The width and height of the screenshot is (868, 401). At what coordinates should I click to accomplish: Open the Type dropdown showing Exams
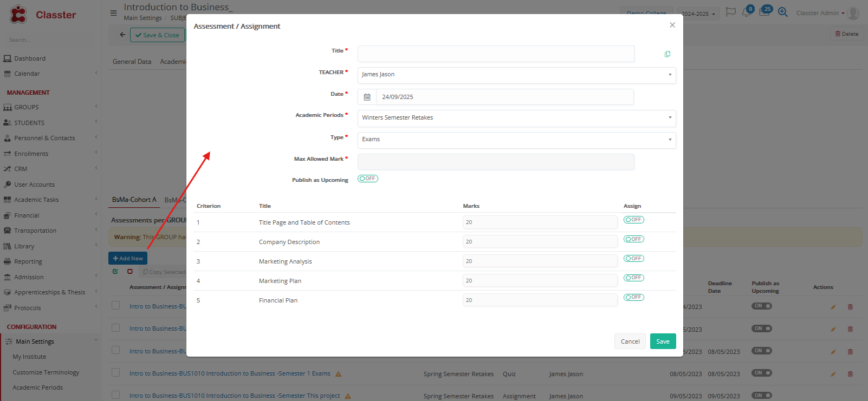[516, 140]
